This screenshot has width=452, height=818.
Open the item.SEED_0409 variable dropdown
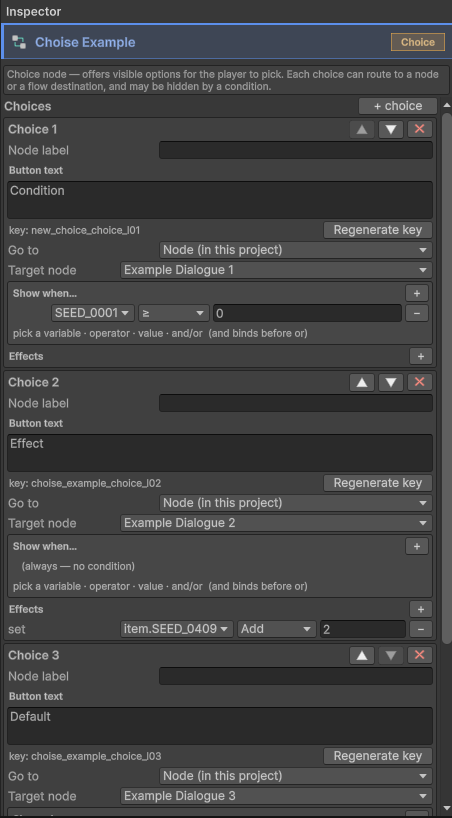[x=177, y=629]
